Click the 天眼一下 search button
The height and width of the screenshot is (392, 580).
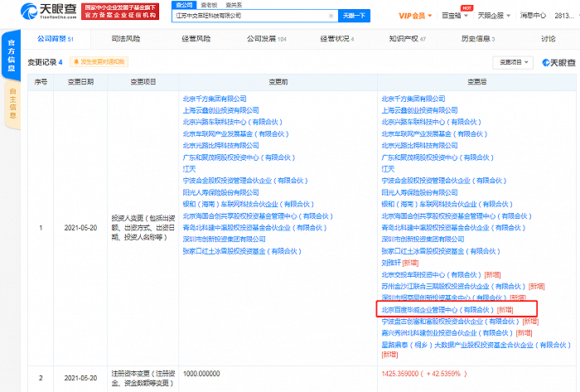coord(354,16)
